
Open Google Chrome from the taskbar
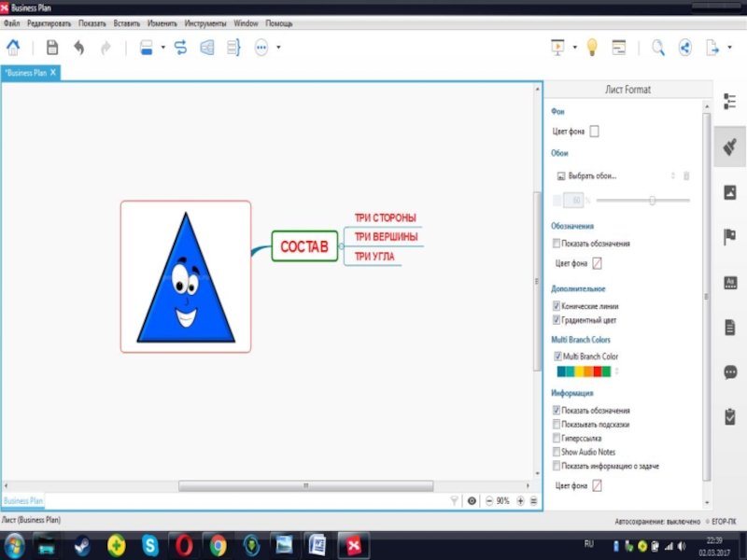click(218, 544)
